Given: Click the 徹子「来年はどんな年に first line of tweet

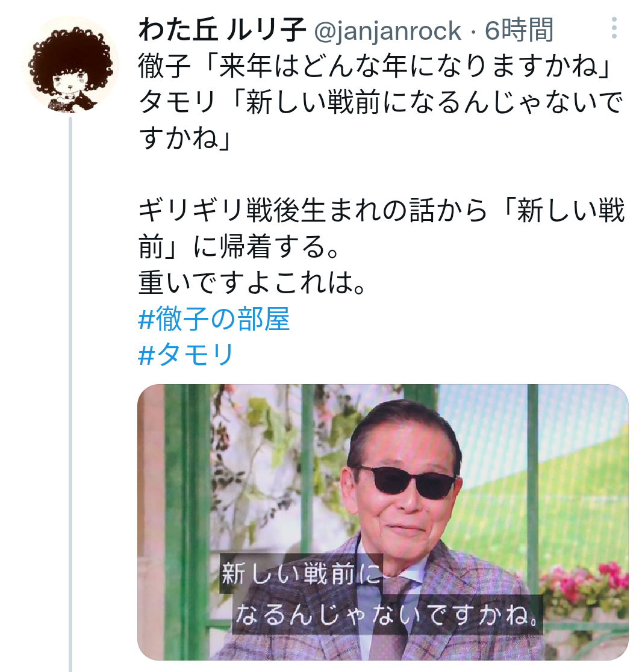Looking at the screenshot, I should click(x=375, y=66).
